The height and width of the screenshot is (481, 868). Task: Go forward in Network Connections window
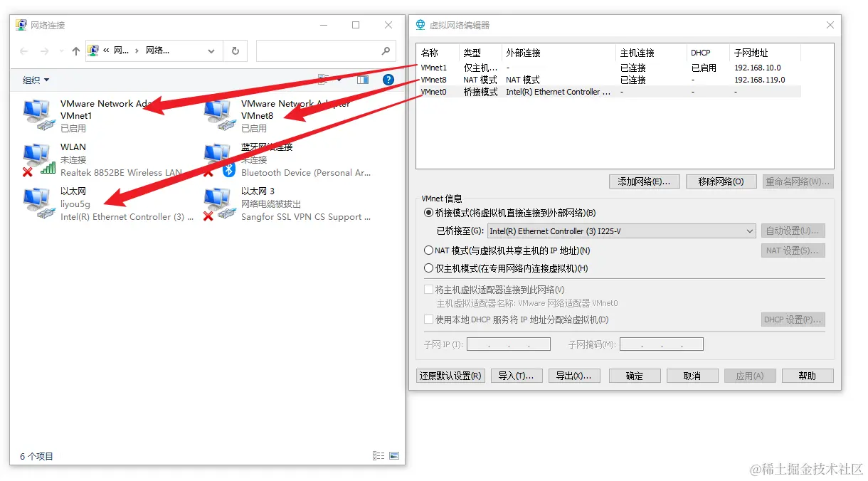[x=44, y=51]
